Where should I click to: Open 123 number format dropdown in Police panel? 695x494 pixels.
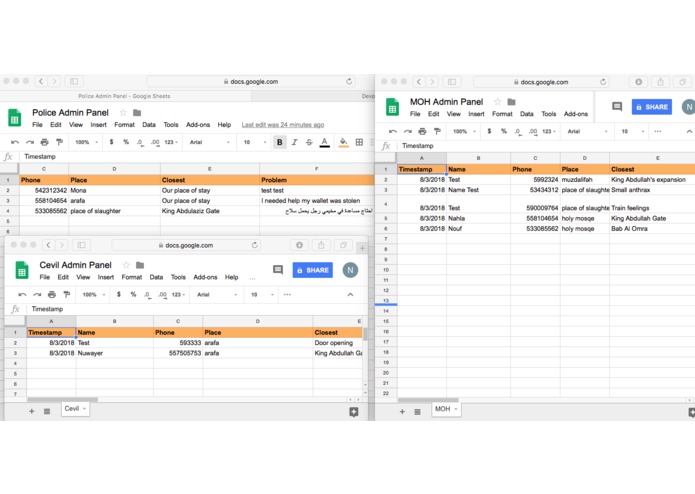(171, 142)
